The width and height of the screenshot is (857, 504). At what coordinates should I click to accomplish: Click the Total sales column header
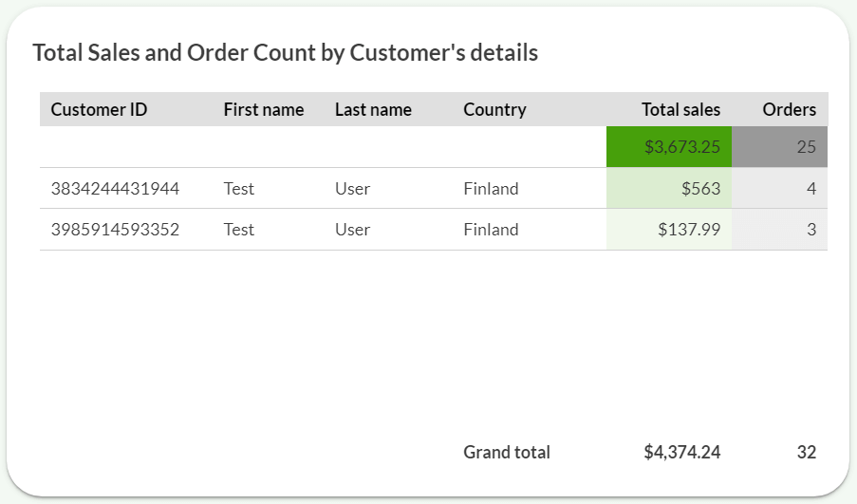(680, 109)
